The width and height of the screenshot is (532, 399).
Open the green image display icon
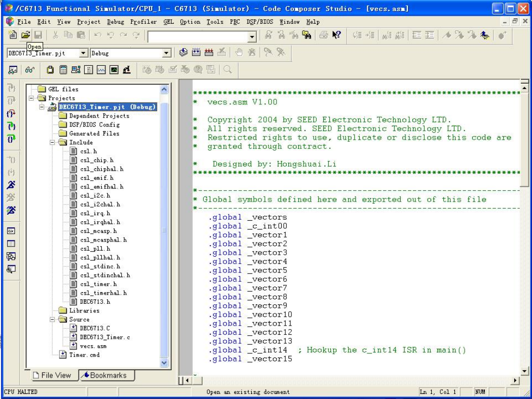pos(114,70)
